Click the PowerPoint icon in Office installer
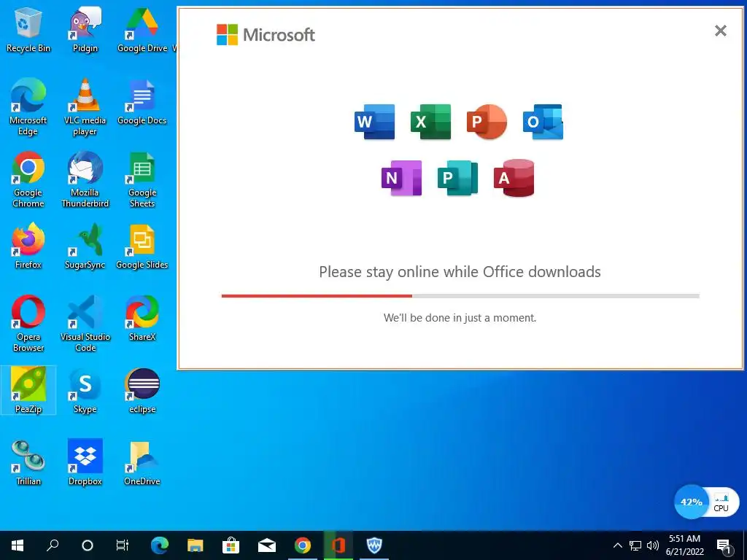 (x=487, y=122)
